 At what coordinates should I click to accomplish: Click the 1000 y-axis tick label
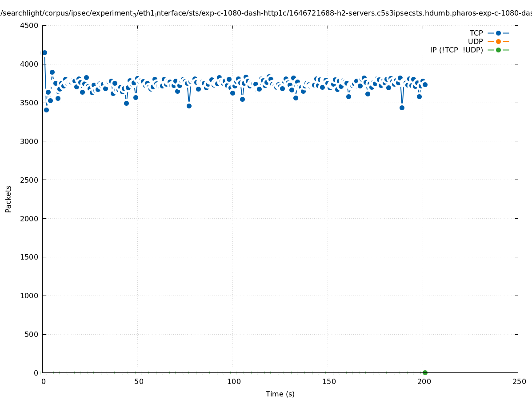(29, 296)
